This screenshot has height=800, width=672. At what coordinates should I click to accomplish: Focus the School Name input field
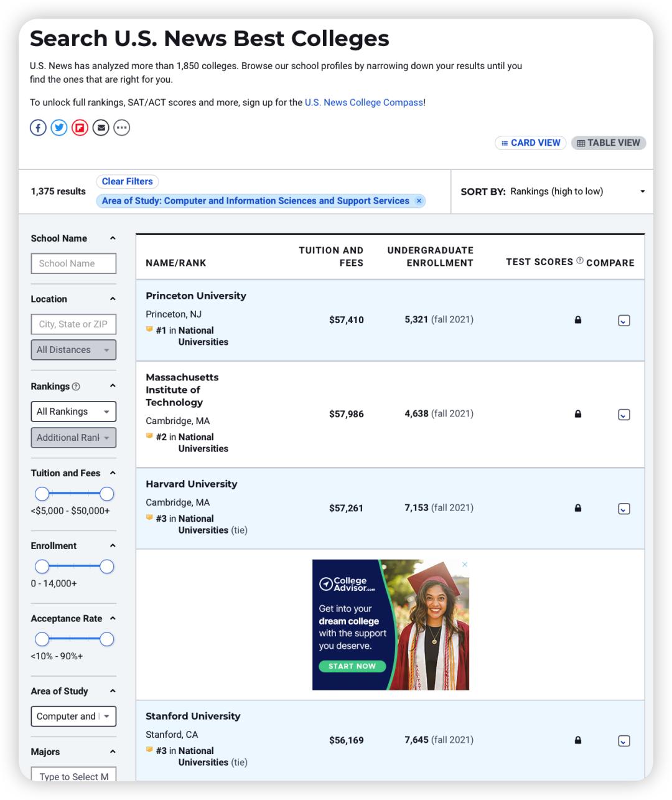[x=73, y=263]
